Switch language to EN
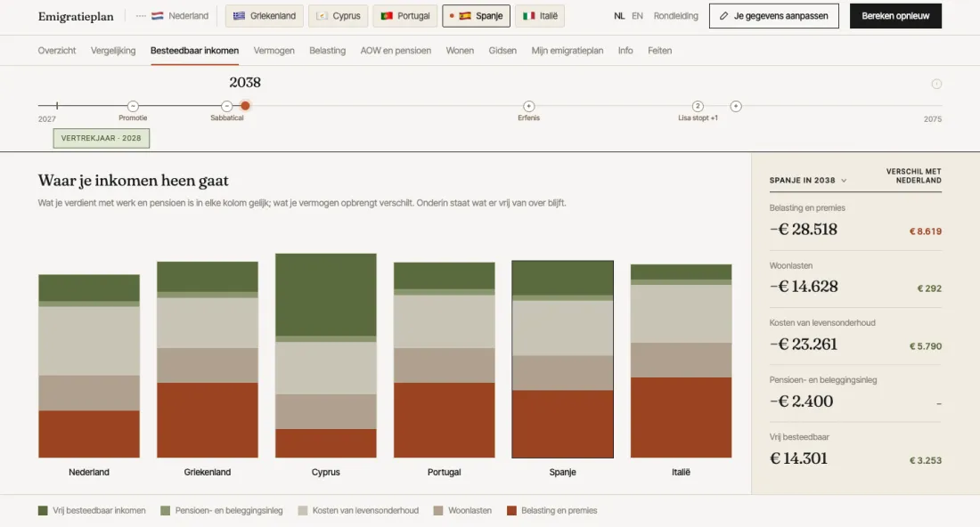980x527 pixels. 638,16
